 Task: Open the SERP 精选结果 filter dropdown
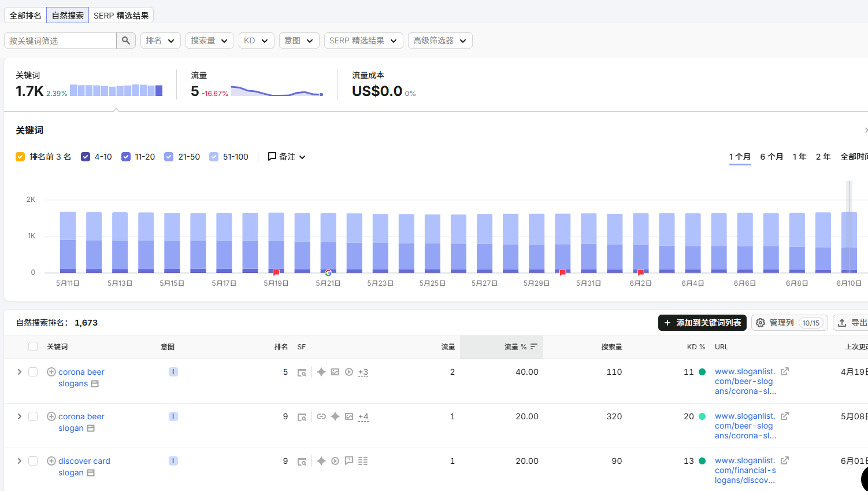363,40
